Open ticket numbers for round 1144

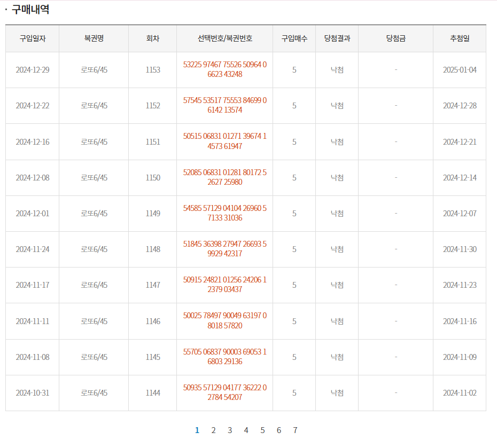click(224, 392)
